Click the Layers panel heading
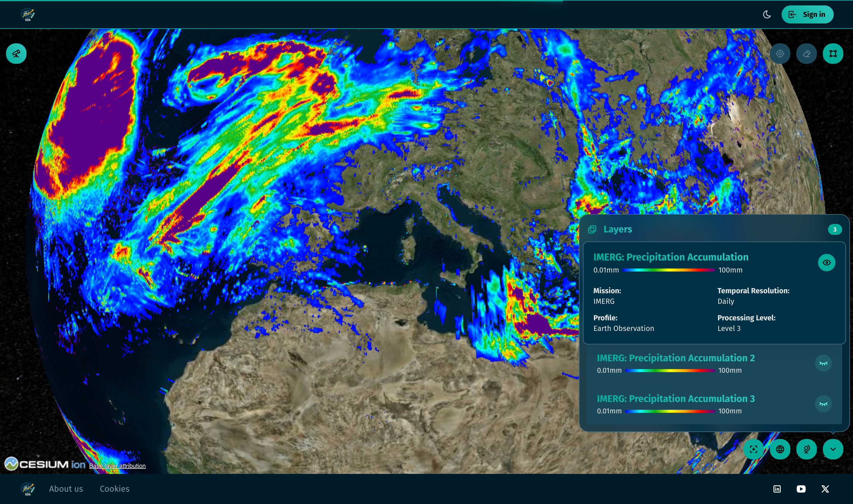The height and width of the screenshot is (504, 853). click(x=617, y=230)
